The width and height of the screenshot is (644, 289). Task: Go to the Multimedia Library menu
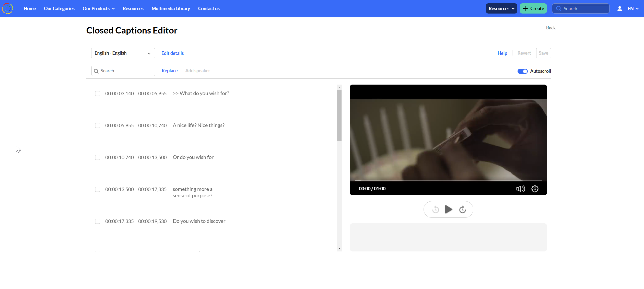(171, 8)
